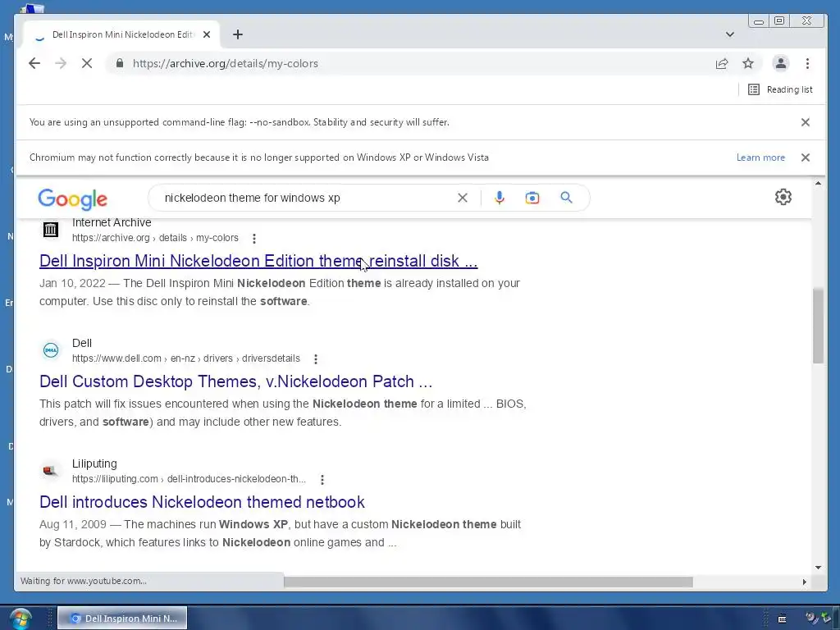Click the keyboard tray icon
Viewport: 840px width, 630px height.
tap(782, 619)
